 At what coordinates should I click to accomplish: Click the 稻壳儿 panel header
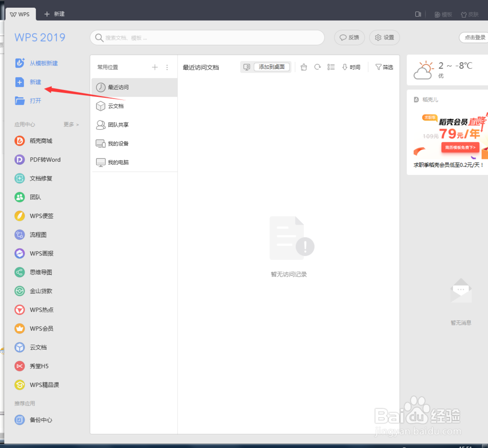point(426,100)
